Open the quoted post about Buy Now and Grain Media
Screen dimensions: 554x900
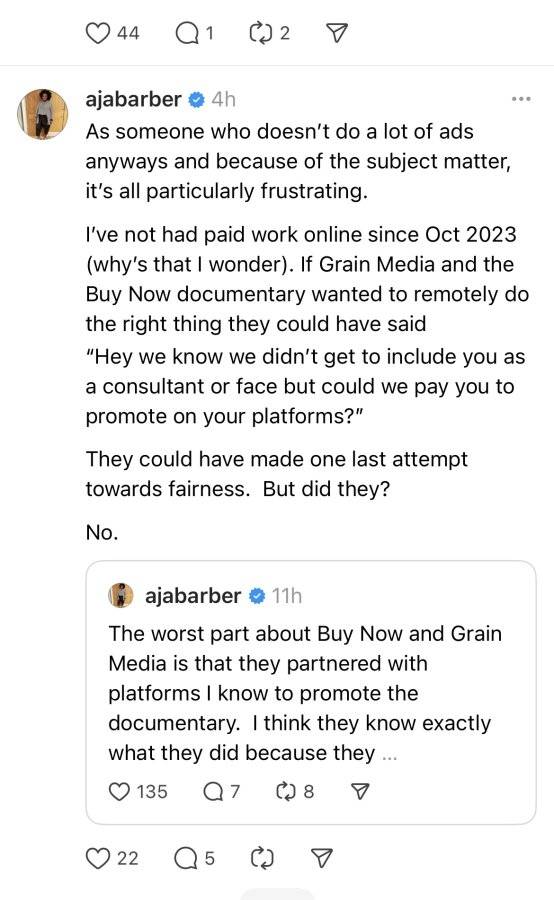(311, 692)
